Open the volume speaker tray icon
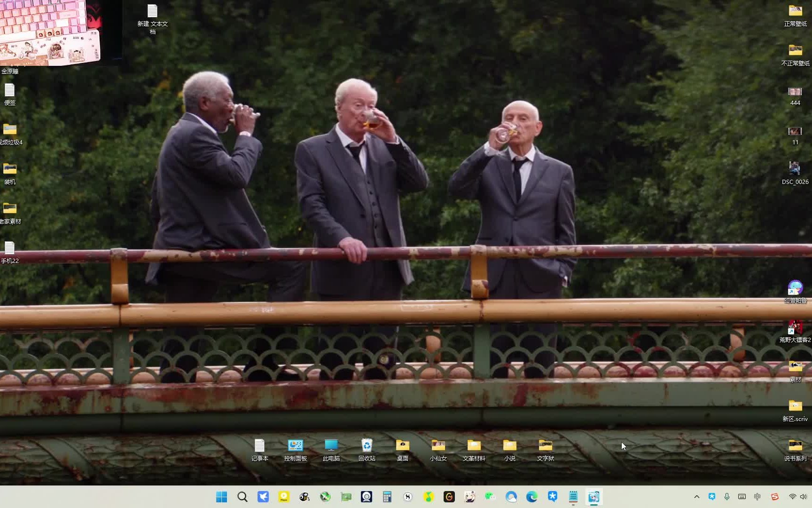812x508 pixels. (803, 497)
